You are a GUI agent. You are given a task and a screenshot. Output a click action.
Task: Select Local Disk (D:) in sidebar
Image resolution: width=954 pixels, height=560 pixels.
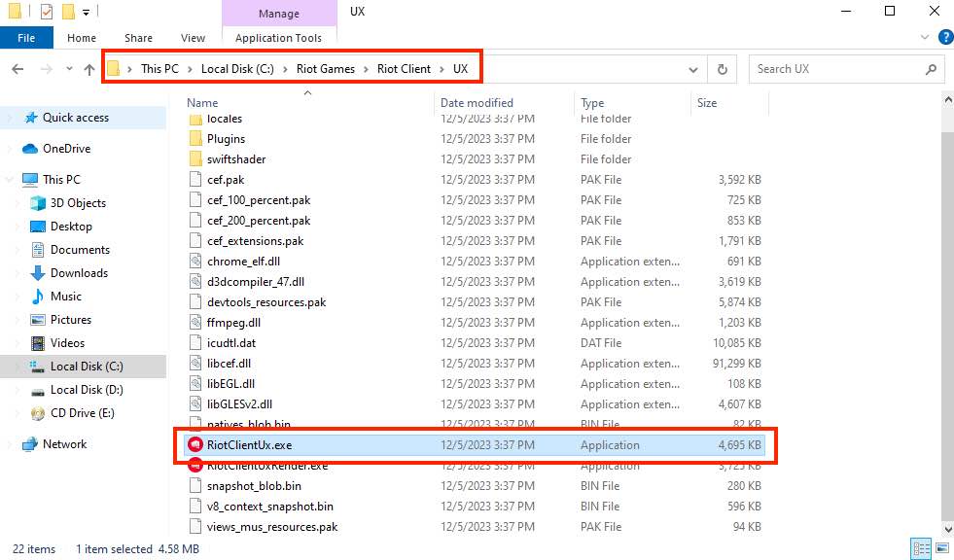[x=87, y=390]
